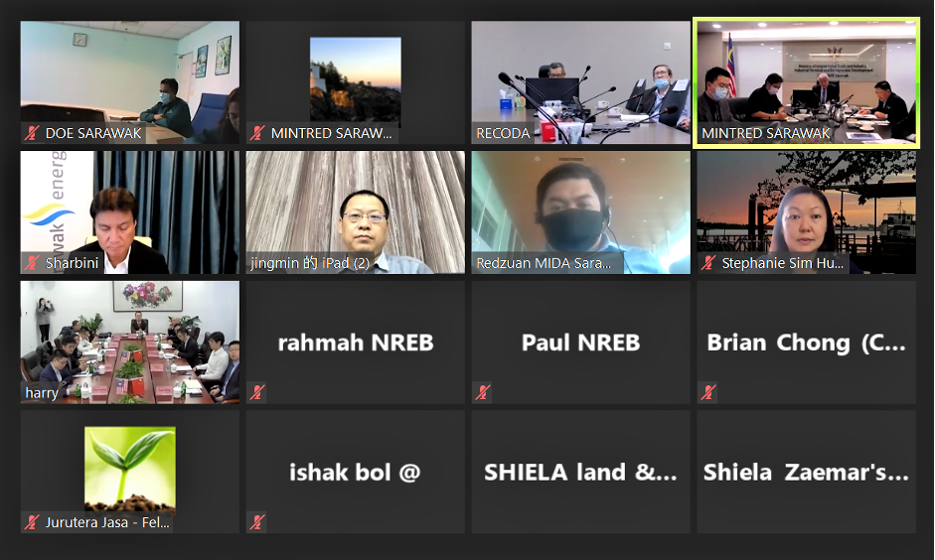Click muted mic icon on DOE SARAWAK tile
935x560 pixels.
click(32, 133)
